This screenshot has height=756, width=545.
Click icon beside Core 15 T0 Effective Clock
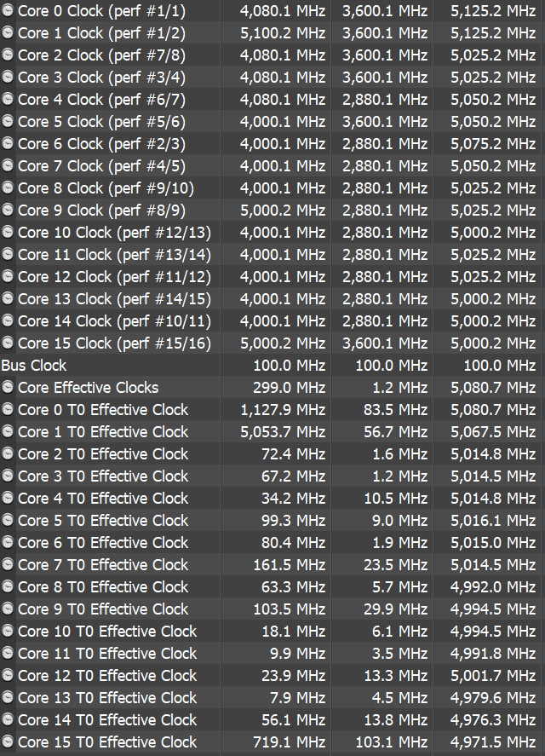(x=7, y=742)
